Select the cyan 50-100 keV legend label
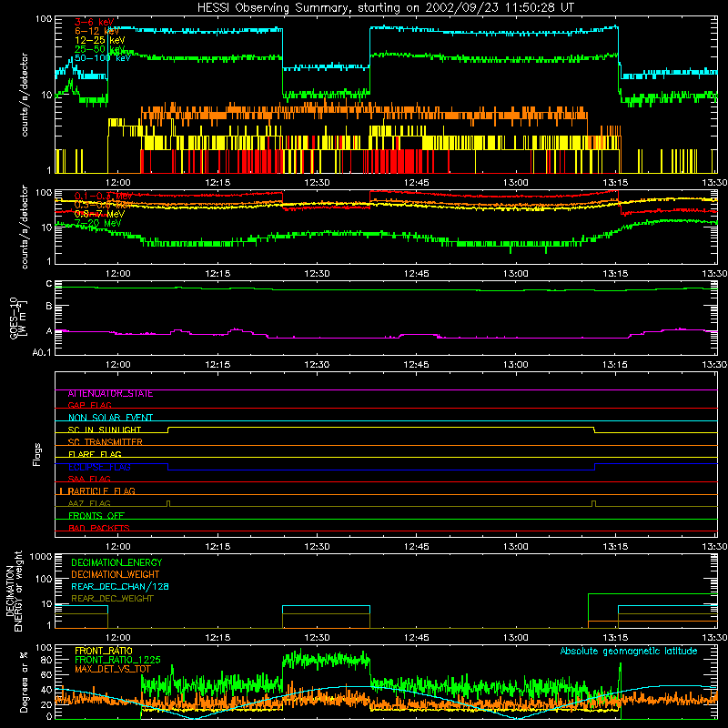728x728 pixels. (103, 58)
